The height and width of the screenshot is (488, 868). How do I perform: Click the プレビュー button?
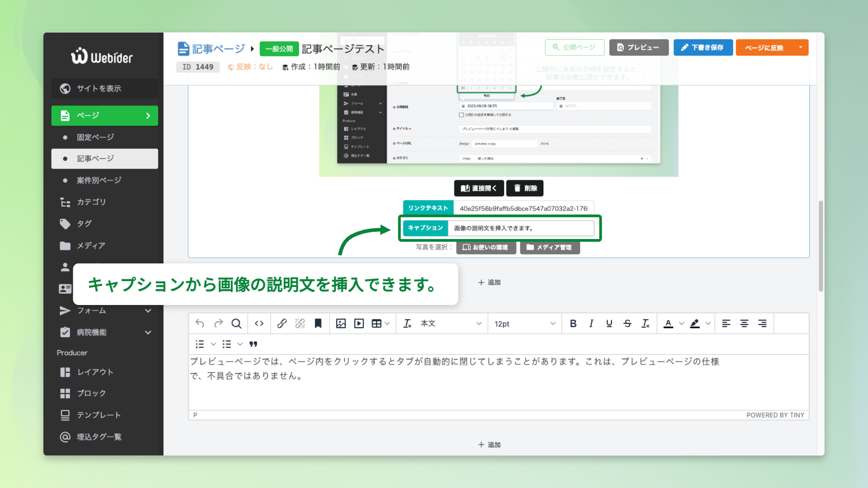(638, 47)
